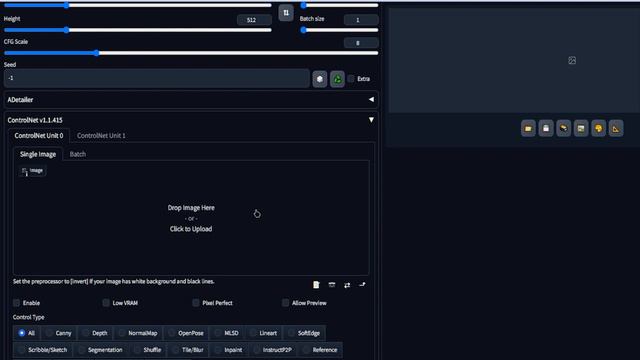Collapse the ControlNet v1.1.415 section arrow
Screen dimensions: 640x360
pos(371,120)
